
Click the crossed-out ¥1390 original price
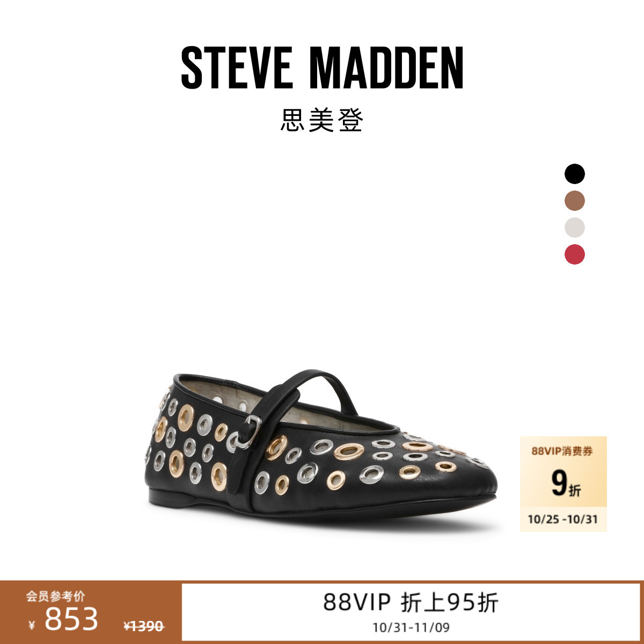coord(143,626)
